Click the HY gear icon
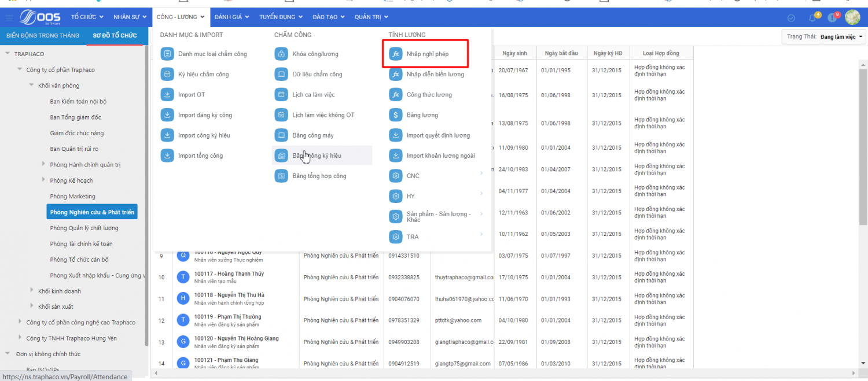 pos(396,196)
